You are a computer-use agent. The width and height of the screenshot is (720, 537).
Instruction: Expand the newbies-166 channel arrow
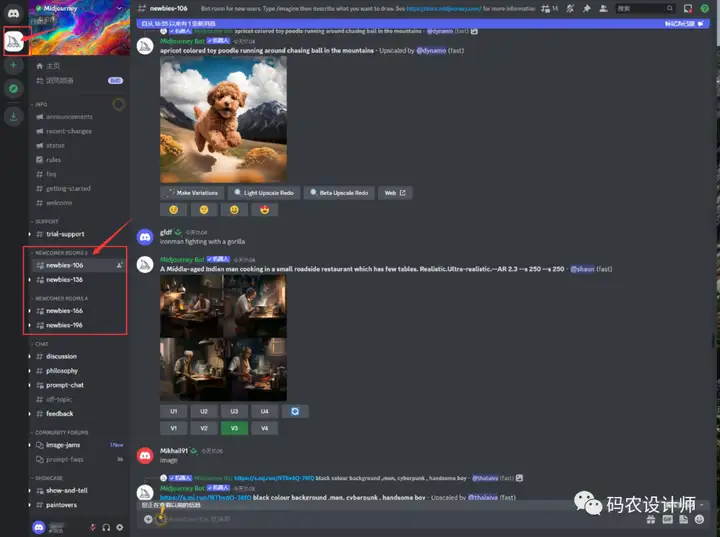[30, 311]
